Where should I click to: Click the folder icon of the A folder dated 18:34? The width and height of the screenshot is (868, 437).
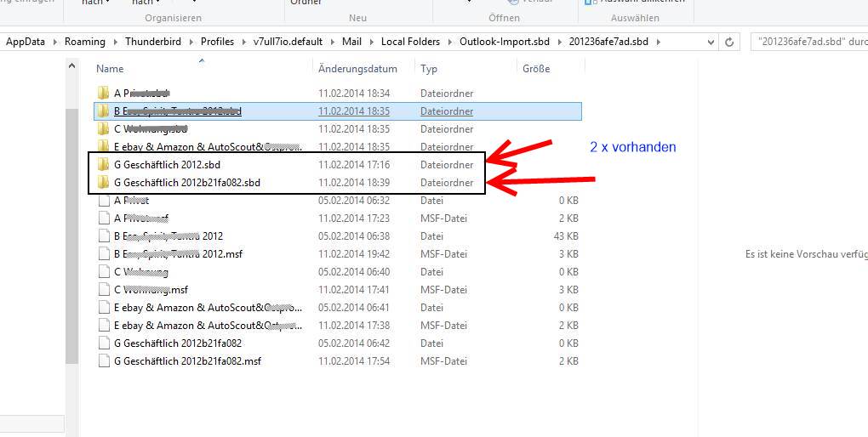103,93
